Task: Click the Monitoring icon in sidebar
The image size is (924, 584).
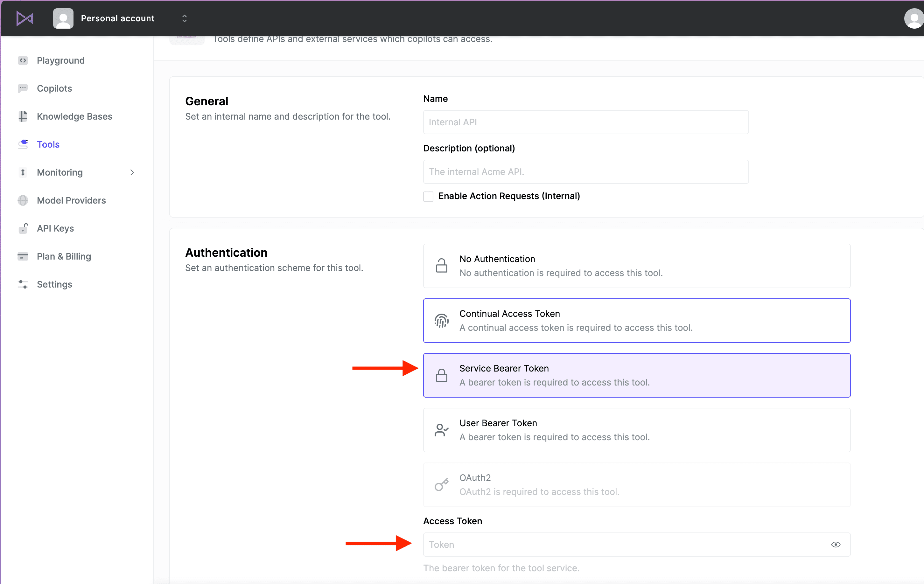Action: point(23,172)
